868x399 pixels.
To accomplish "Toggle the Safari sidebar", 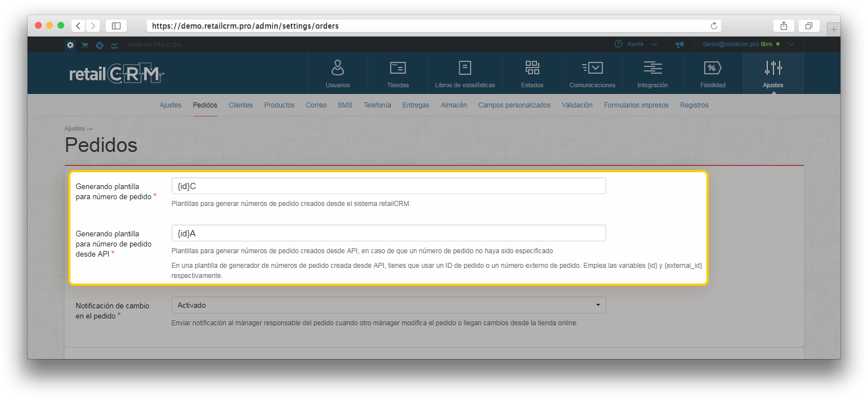I will [116, 26].
